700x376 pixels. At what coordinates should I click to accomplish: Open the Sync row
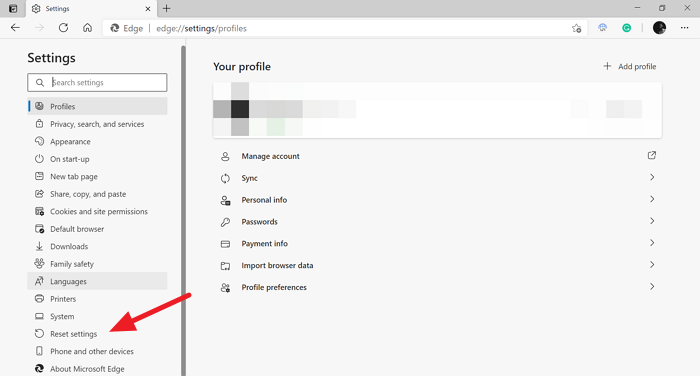coord(438,178)
